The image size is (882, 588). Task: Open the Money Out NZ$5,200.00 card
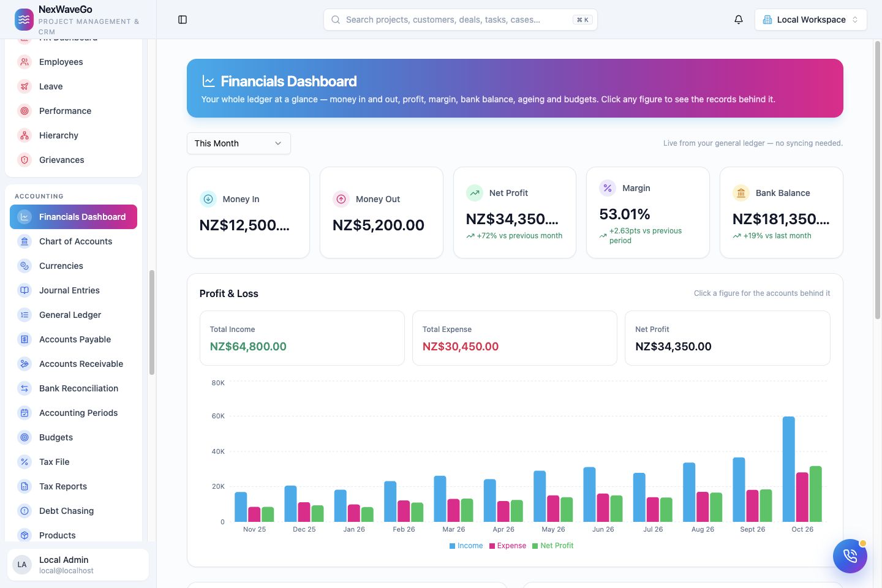(382, 213)
